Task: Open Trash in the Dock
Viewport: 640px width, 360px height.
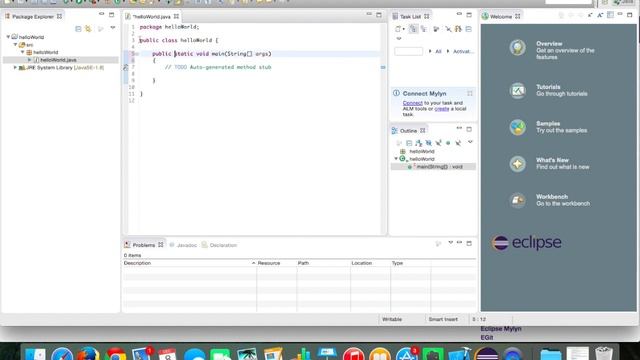Action: pyautogui.click(x=604, y=353)
